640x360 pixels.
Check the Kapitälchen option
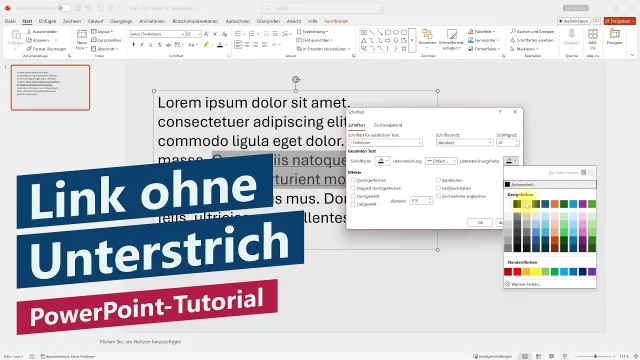click(438, 180)
